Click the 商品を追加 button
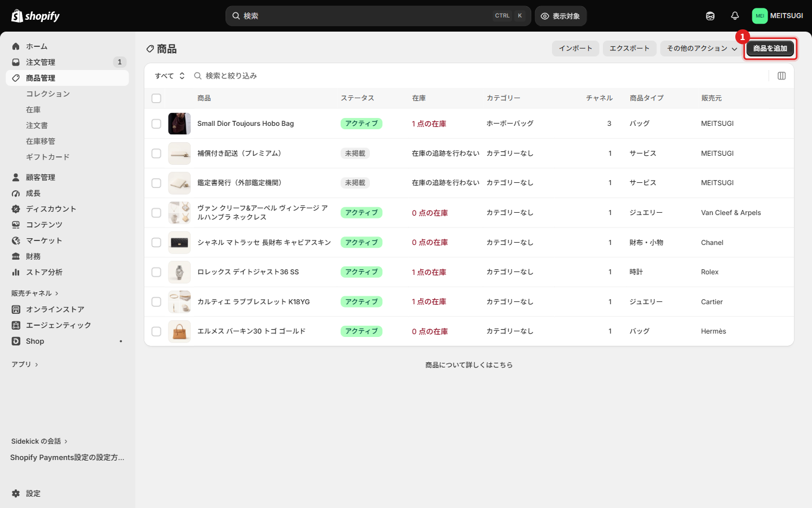 [x=770, y=49]
